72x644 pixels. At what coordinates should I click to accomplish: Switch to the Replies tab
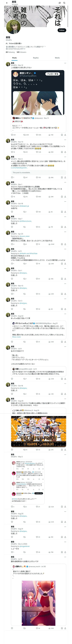[x=36, y=58]
